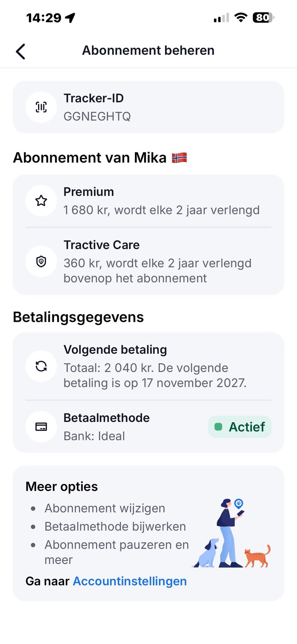The width and height of the screenshot is (297, 644).
Task: Open the Accountinstellingen link
Action: (130, 581)
